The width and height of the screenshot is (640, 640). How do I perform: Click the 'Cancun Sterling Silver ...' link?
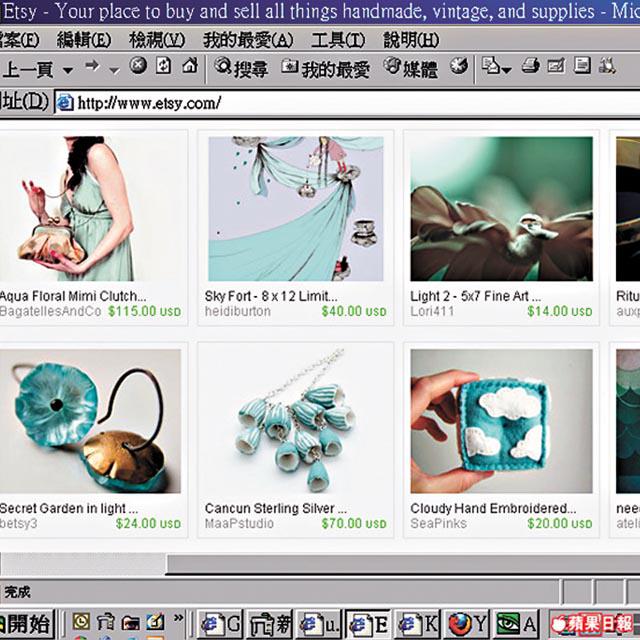276,508
